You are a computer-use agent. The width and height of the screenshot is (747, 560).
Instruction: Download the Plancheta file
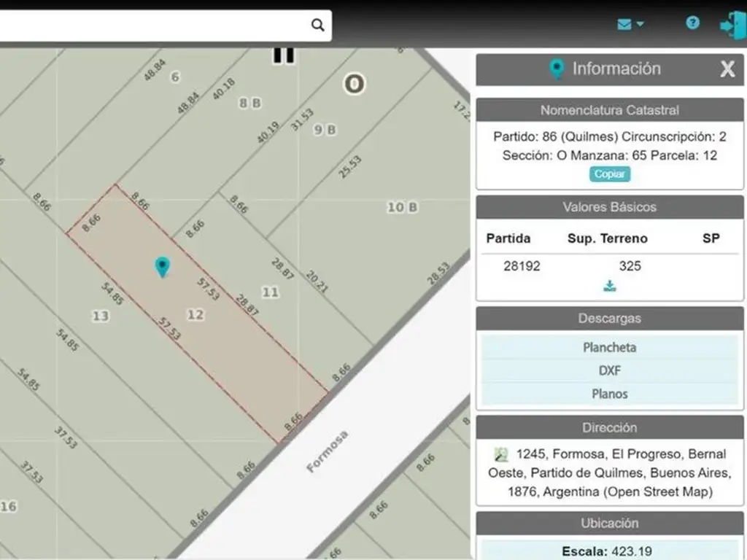click(x=609, y=347)
